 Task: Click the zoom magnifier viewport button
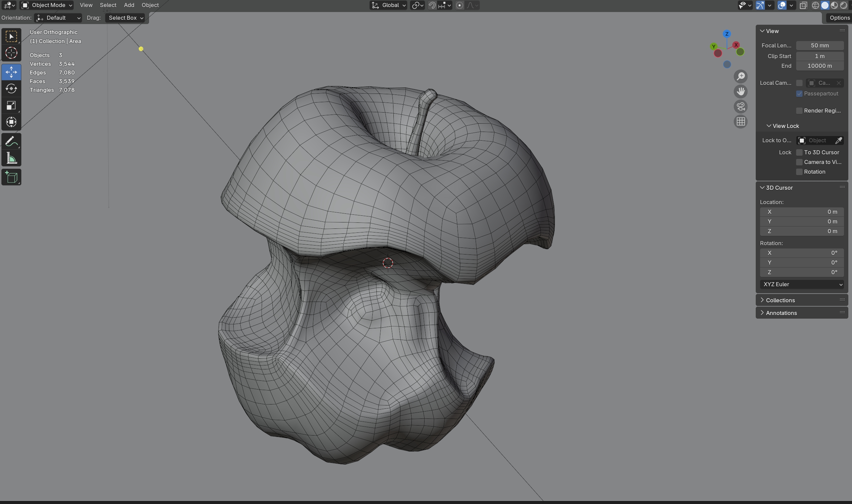pos(741,76)
